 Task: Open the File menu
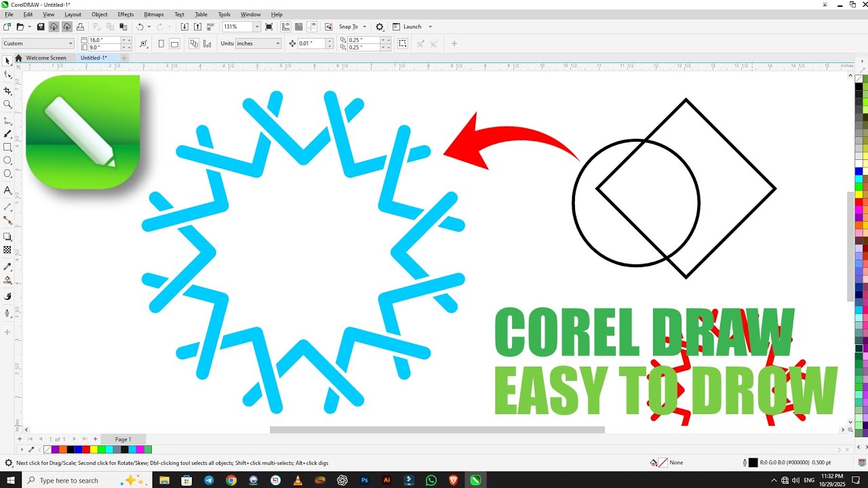coord(9,14)
